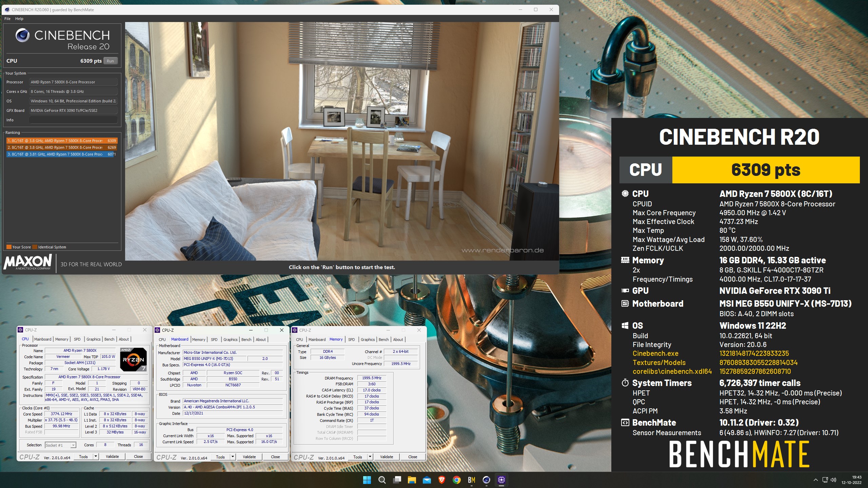Click Validate in first CPU-Z window
The image size is (868, 488).
tap(112, 456)
